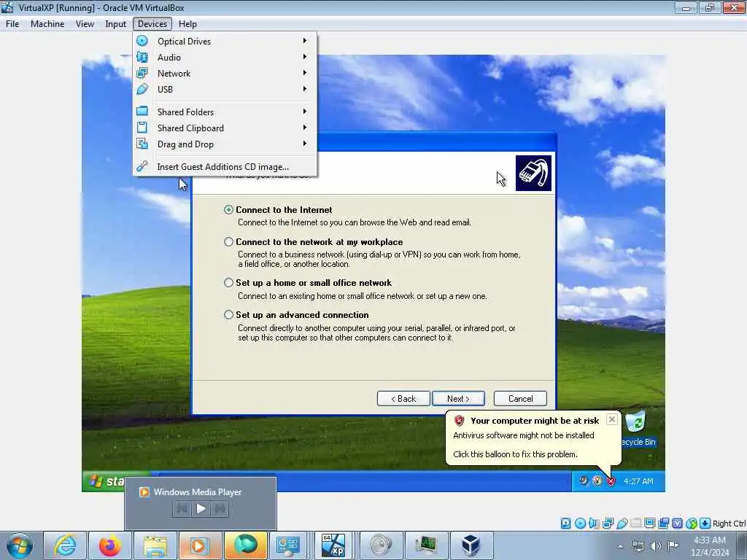Click Back in connection wizard
This screenshot has height=560, width=747.
pyautogui.click(x=403, y=399)
